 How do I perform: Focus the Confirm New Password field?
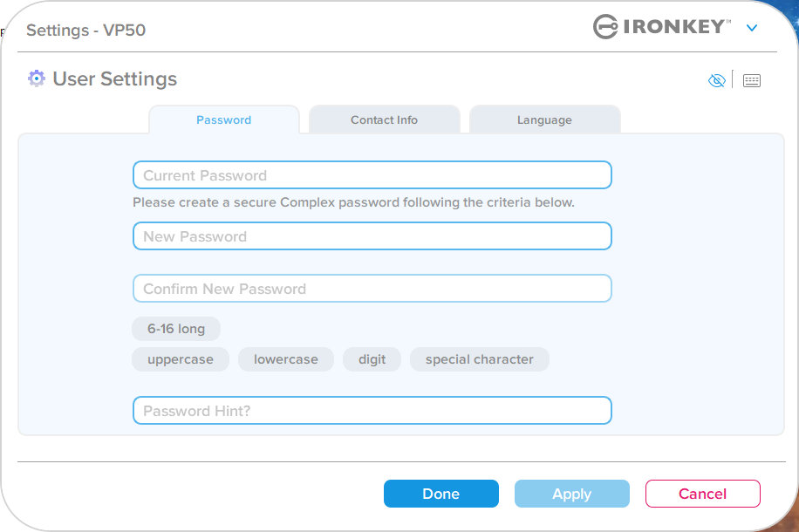(x=372, y=289)
